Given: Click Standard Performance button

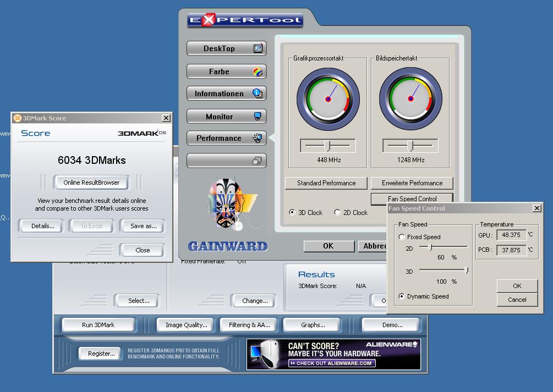Looking at the screenshot, I should click(x=326, y=183).
